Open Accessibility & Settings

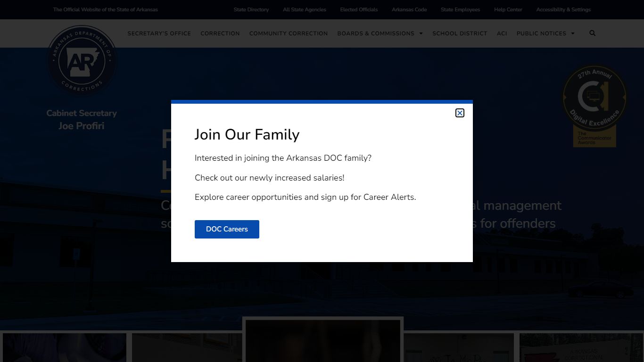[x=563, y=9]
